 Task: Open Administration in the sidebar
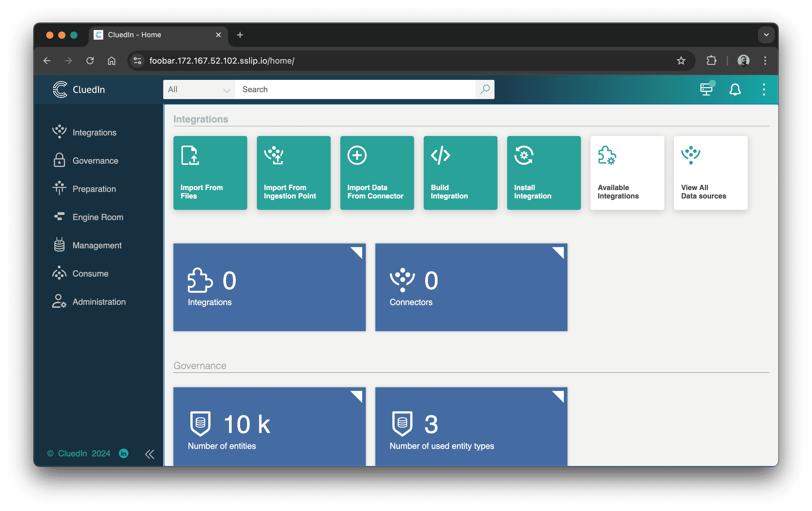tap(89, 301)
